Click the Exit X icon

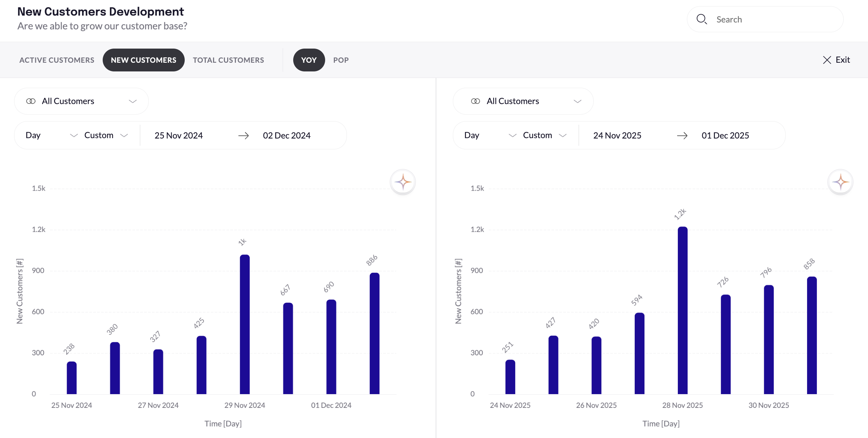click(x=827, y=60)
